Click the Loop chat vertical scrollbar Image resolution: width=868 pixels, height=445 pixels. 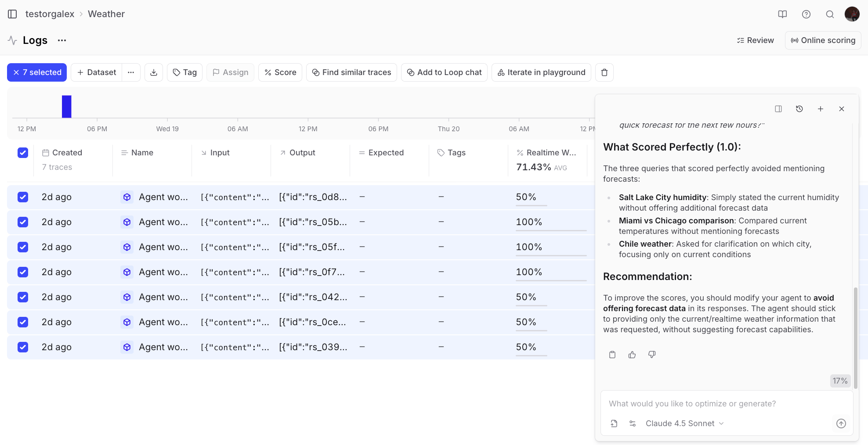pos(855,338)
